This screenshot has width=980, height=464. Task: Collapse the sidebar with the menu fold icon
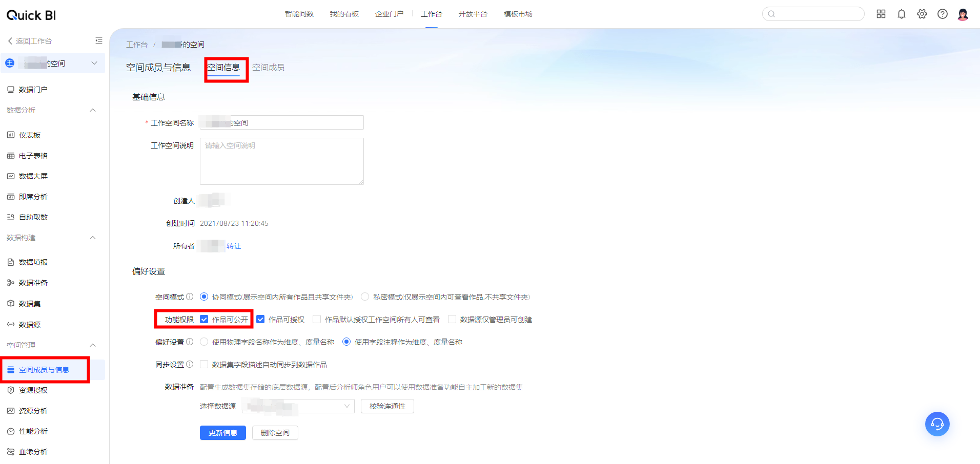(x=99, y=40)
